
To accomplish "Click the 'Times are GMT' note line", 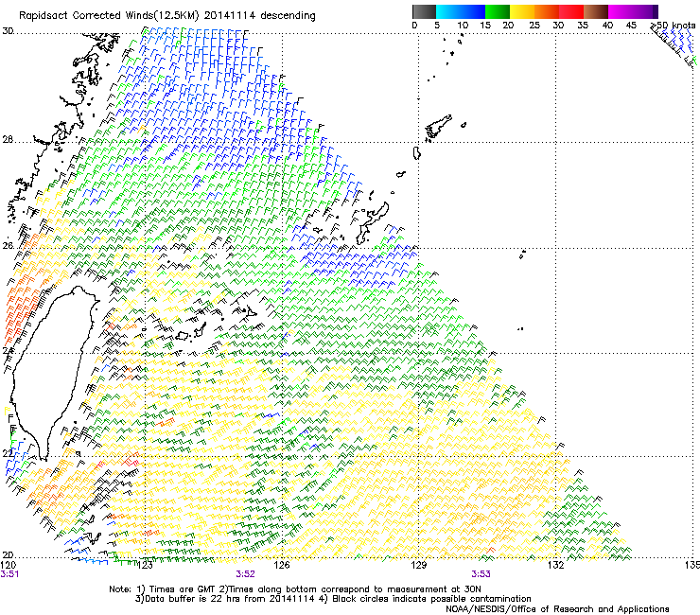I will 295,589.
